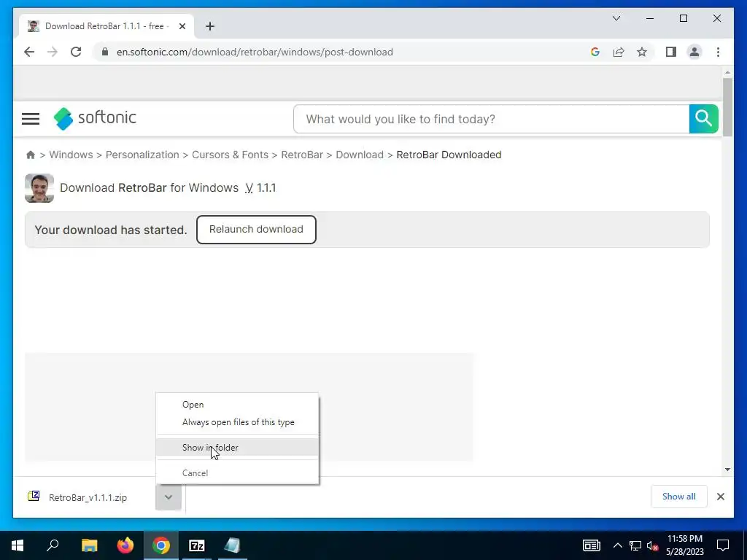Click the green search button
Image resolution: width=747 pixels, height=560 pixels.
703,119
